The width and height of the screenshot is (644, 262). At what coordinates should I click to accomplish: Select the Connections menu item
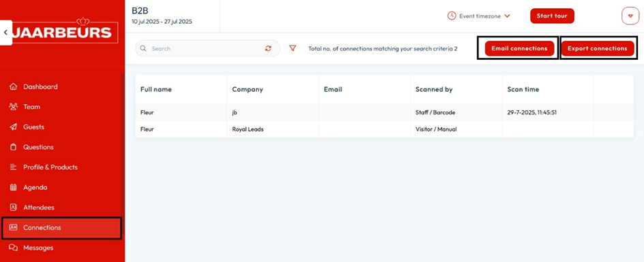click(61, 228)
